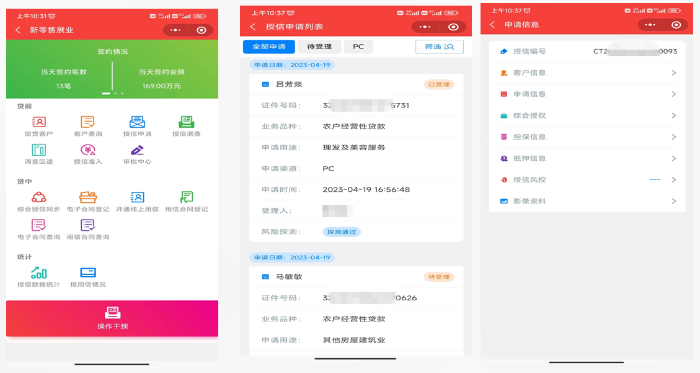Expand the 担保信息 row
Screen dimensions: 700x373
tap(587, 137)
